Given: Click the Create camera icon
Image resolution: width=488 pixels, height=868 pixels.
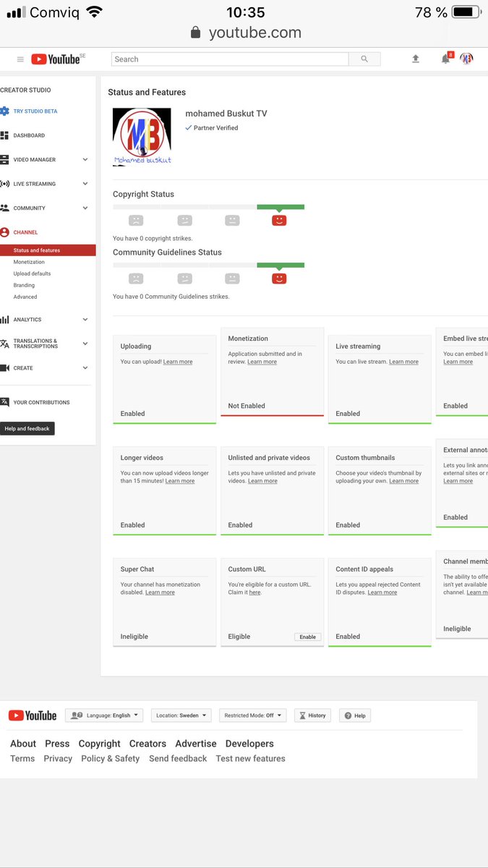Looking at the screenshot, I should coord(4,368).
